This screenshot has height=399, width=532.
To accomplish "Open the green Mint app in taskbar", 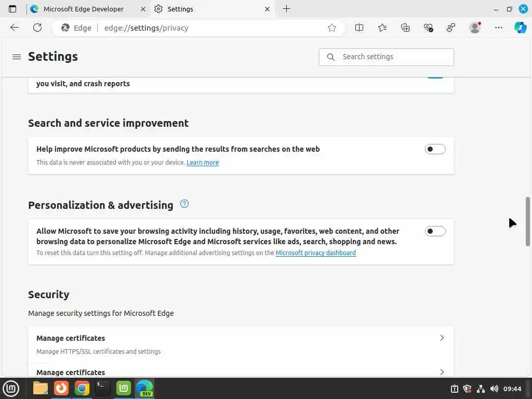I will (124, 388).
